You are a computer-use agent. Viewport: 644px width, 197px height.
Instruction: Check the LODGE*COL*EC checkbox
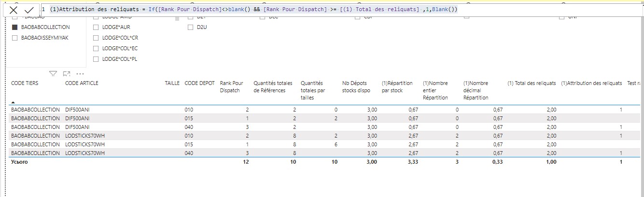tap(96, 49)
